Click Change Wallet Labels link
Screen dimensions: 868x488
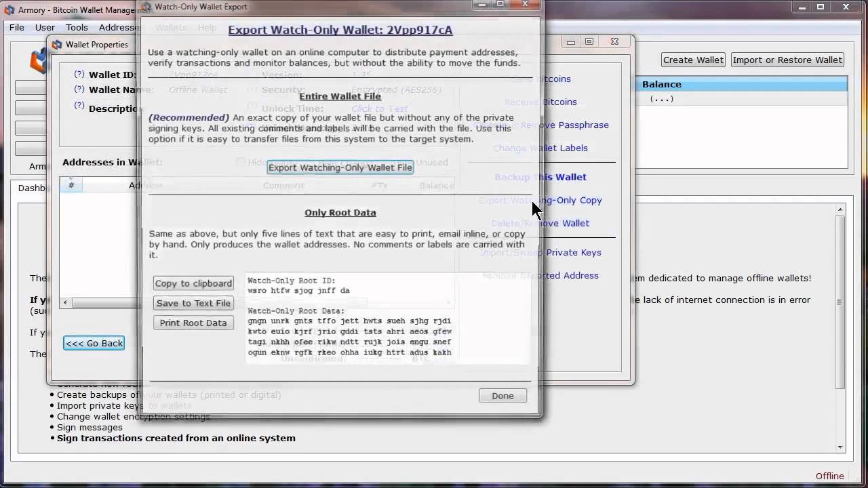[x=540, y=148]
